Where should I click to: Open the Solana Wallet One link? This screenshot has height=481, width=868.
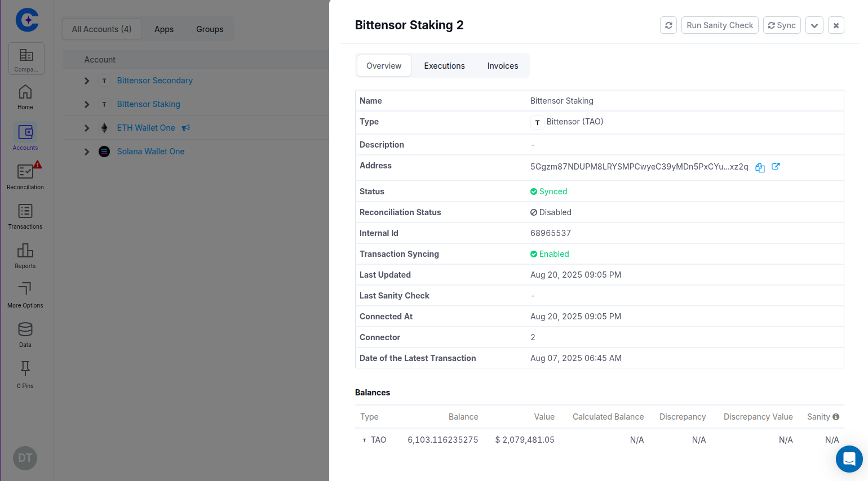click(x=150, y=152)
